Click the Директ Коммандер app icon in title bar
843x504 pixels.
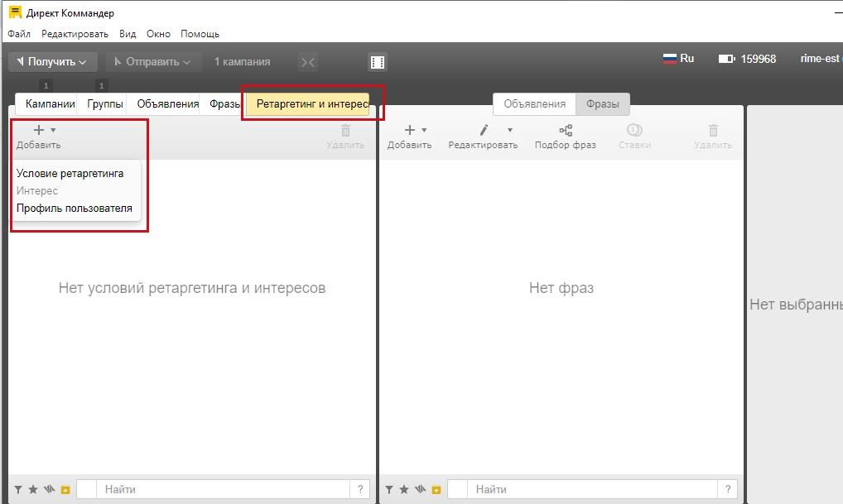pos(15,12)
